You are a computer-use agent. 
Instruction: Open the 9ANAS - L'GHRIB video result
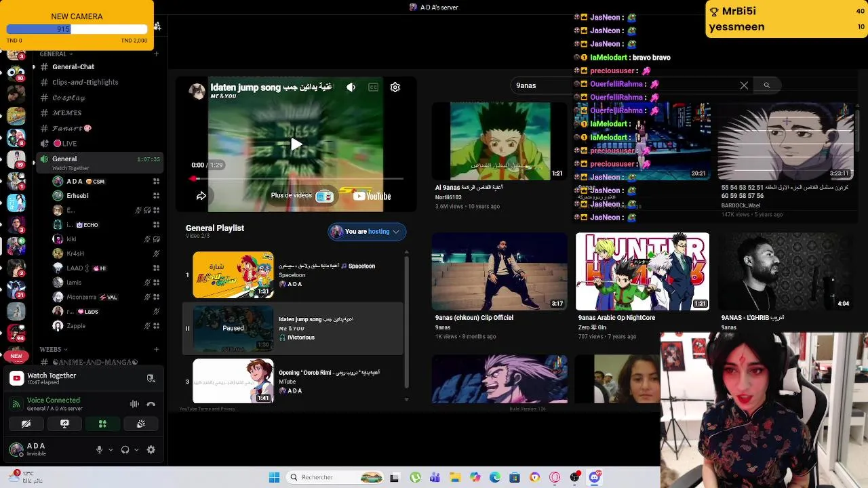click(786, 271)
